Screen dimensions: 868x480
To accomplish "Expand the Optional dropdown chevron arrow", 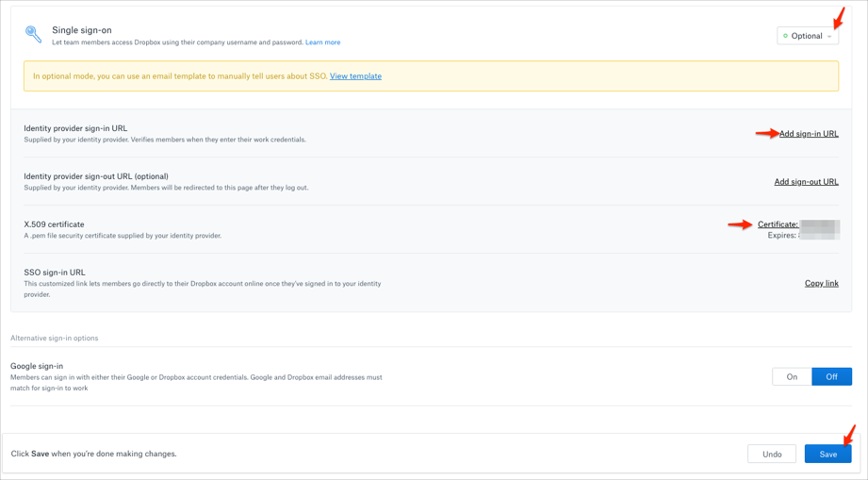I will 829,37.
